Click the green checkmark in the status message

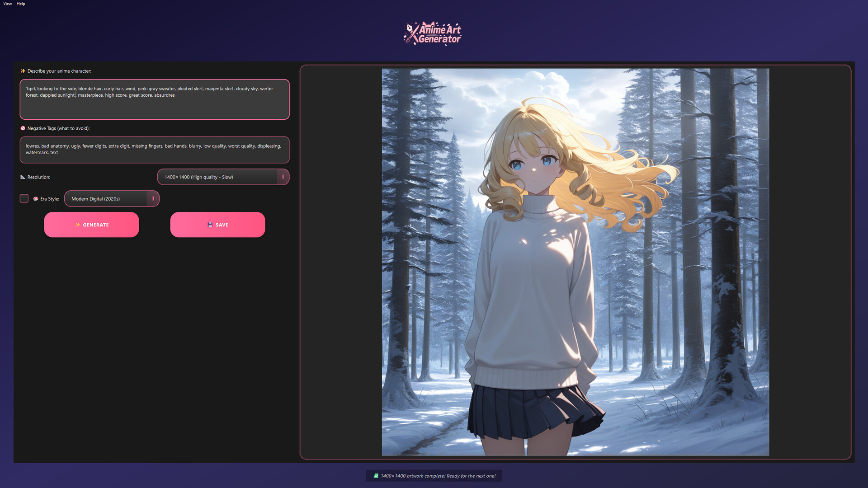pyautogui.click(x=376, y=476)
